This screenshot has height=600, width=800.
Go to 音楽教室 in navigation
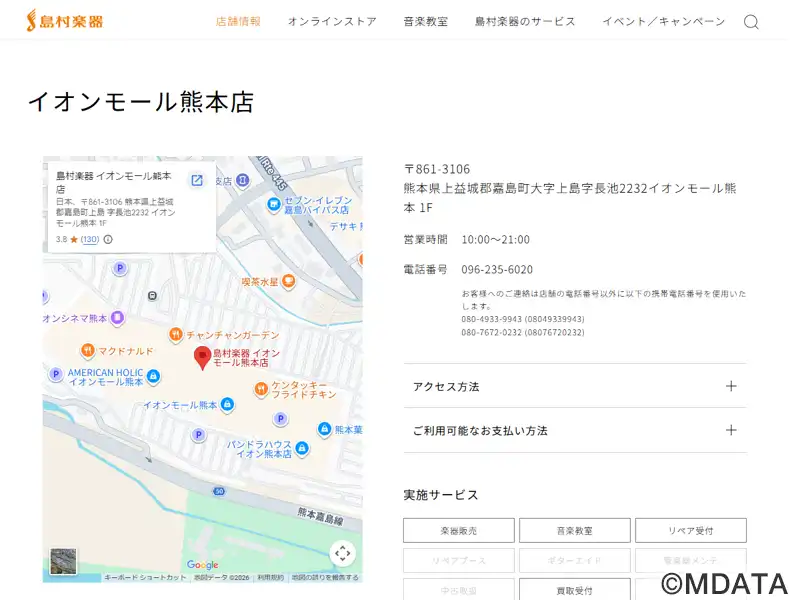click(425, 21)
